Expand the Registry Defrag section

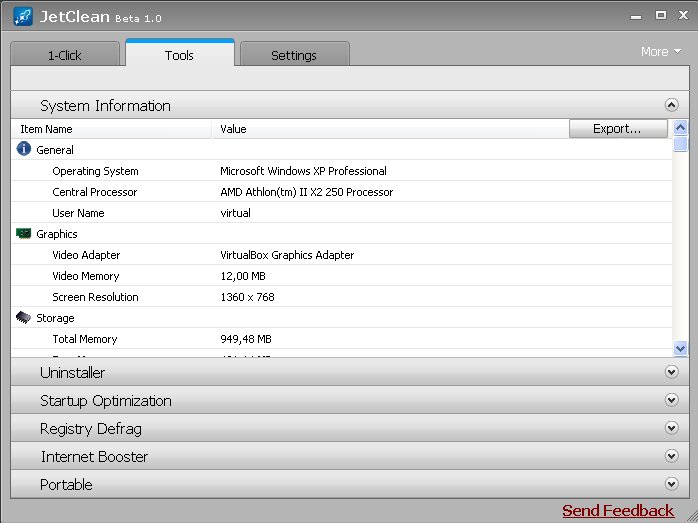click(x=671, y=428)
